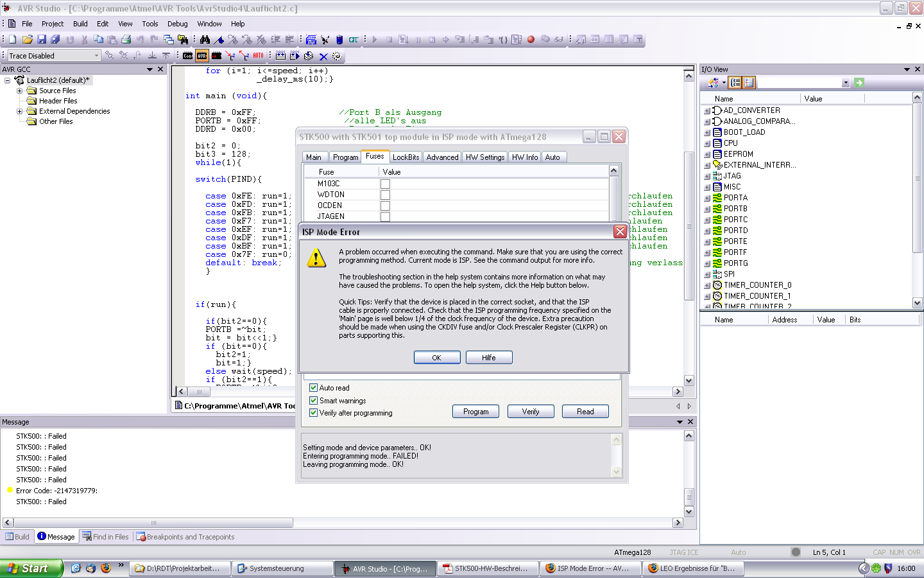Click the red AUTO programming icon
The height and width of the screenshot is (578, 924).
[x=258, y=56]
